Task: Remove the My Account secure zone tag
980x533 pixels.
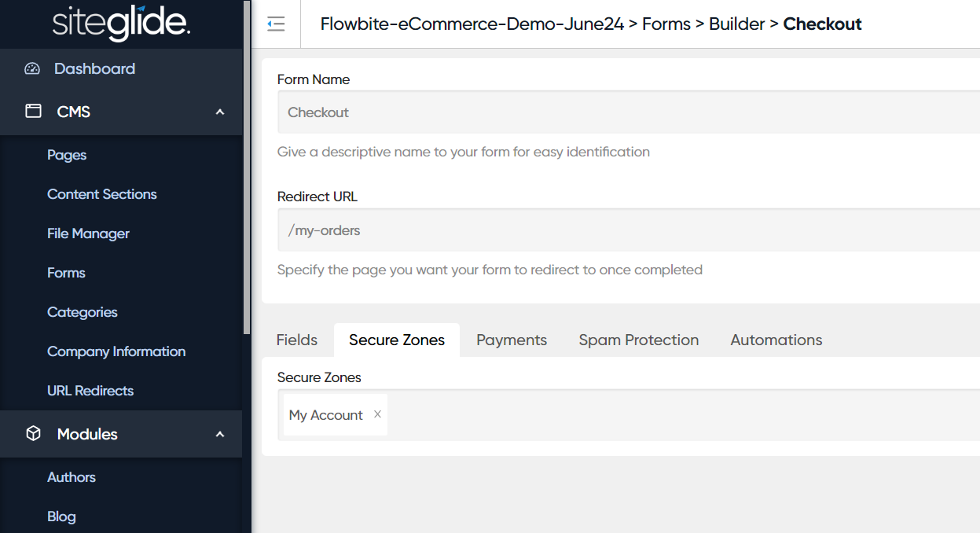Action: pos(377,414)
